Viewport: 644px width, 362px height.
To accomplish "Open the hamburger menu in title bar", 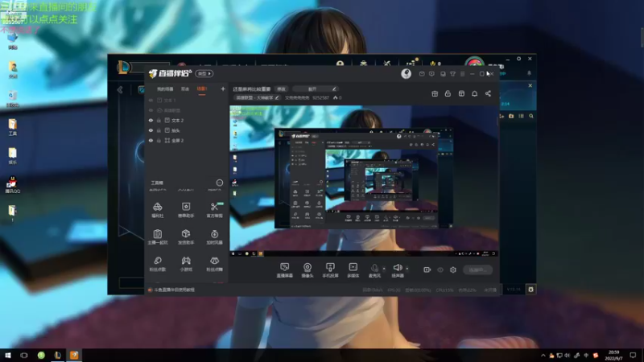I will 462,74.
